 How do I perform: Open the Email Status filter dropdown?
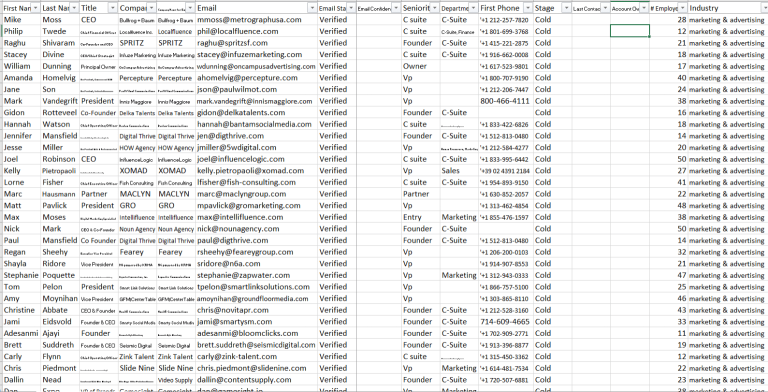(x=351, y=8)
